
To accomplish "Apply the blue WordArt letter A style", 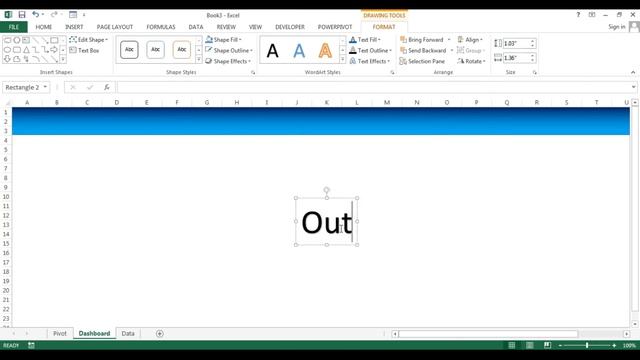I will coord(299,51).
